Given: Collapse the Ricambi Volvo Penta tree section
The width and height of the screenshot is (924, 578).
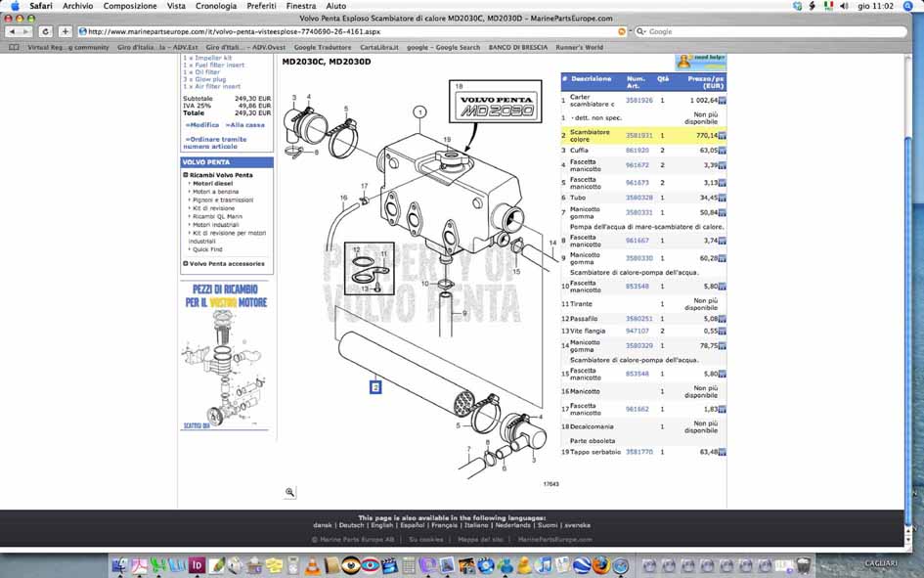Looking at the screenshot, I should pos(186,175).
